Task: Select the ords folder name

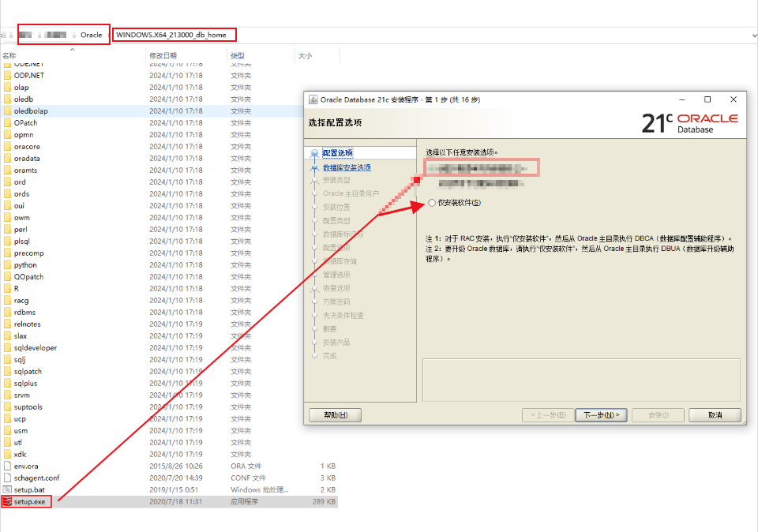Action: pyautogui.click(x=22, y=193)
